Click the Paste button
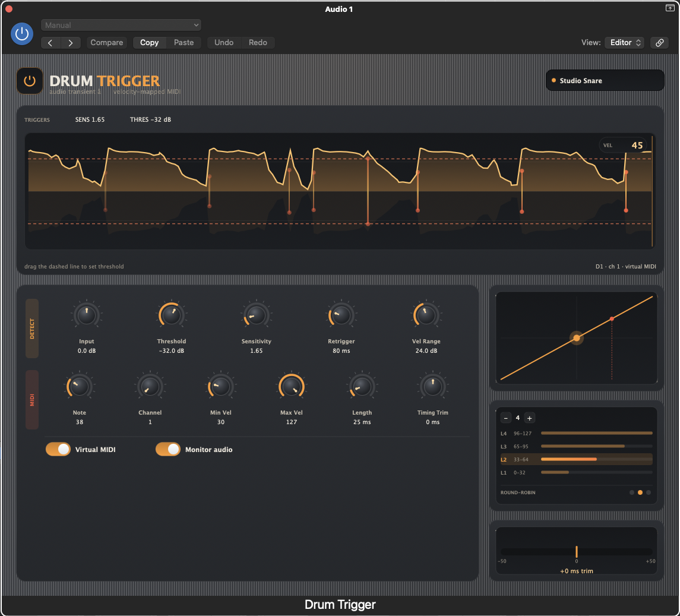Screen dimensions: 680x616 [x=184, y=43]
